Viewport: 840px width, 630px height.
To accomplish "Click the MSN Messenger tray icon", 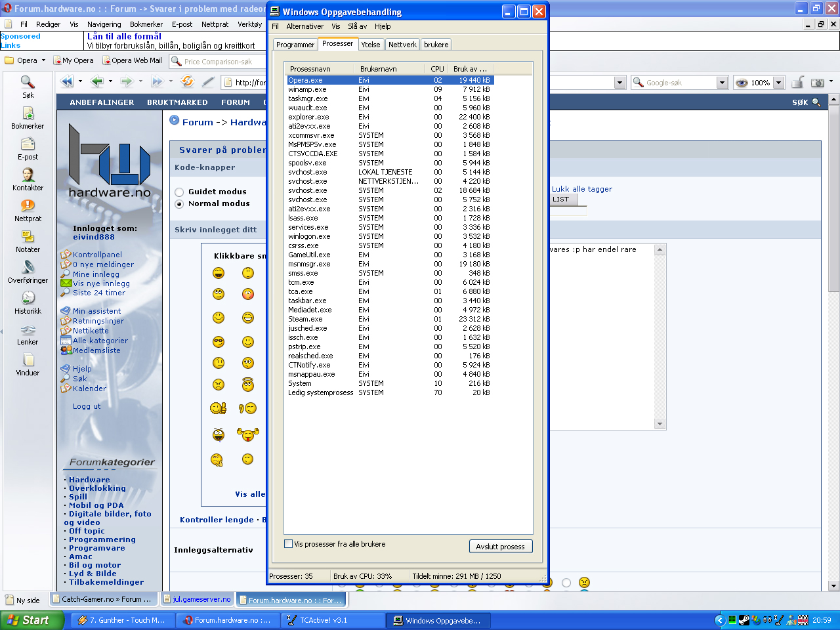I will click(791, 620).
